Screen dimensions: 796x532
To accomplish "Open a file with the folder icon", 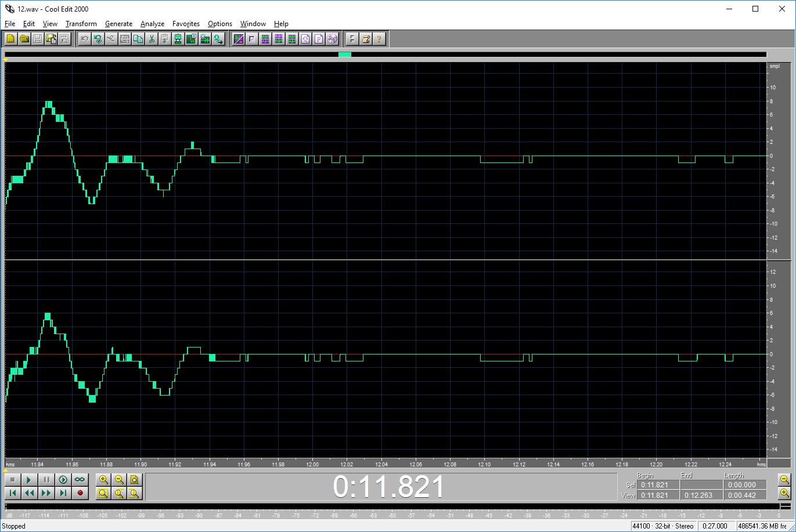I will (x=24, y=39).
